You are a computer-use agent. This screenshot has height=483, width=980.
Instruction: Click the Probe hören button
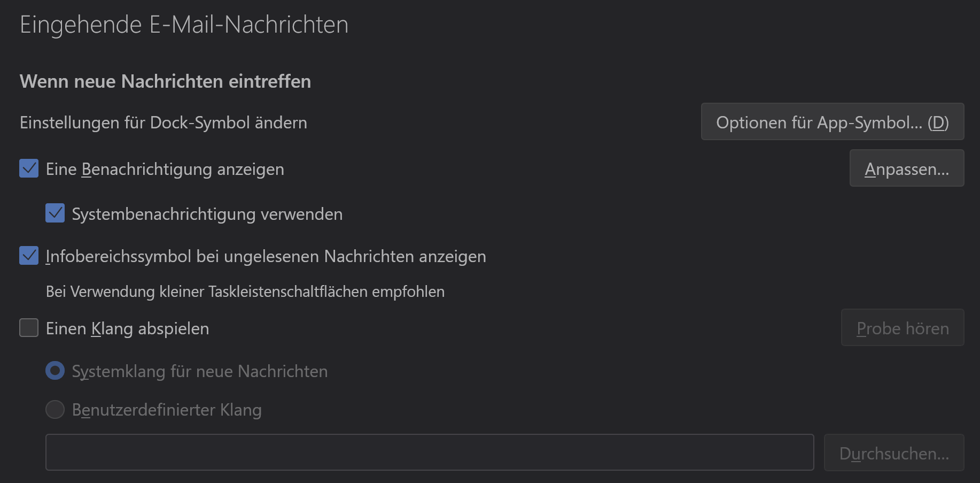click(902, 328)
